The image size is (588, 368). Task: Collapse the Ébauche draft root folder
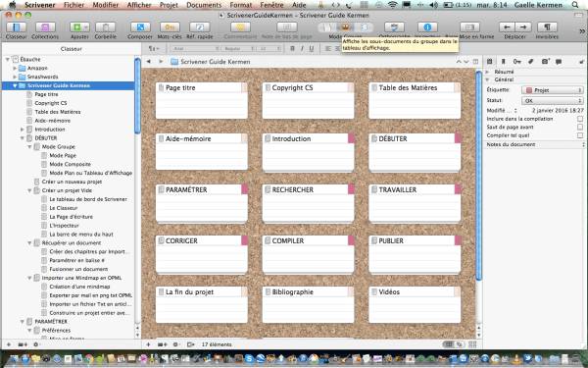tap(8, 59)
